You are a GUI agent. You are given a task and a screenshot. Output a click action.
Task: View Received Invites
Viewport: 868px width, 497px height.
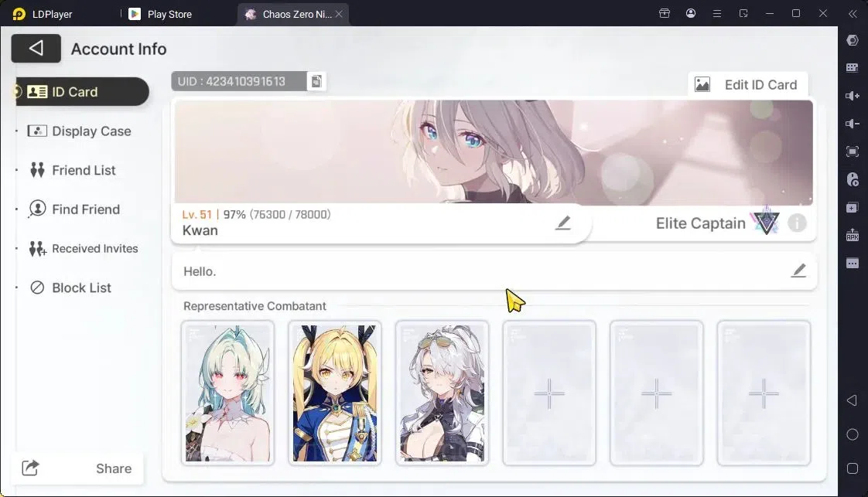click(x=83, y=249)
